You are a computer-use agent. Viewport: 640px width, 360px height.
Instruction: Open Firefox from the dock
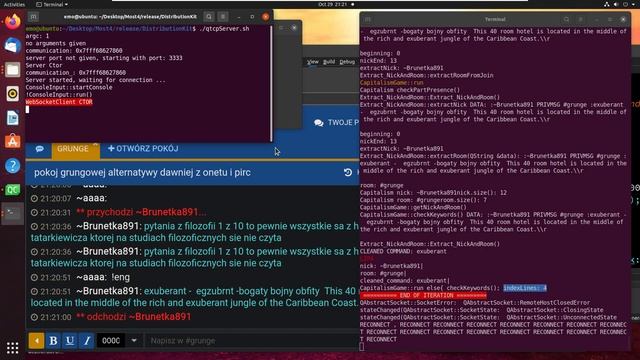13,21
